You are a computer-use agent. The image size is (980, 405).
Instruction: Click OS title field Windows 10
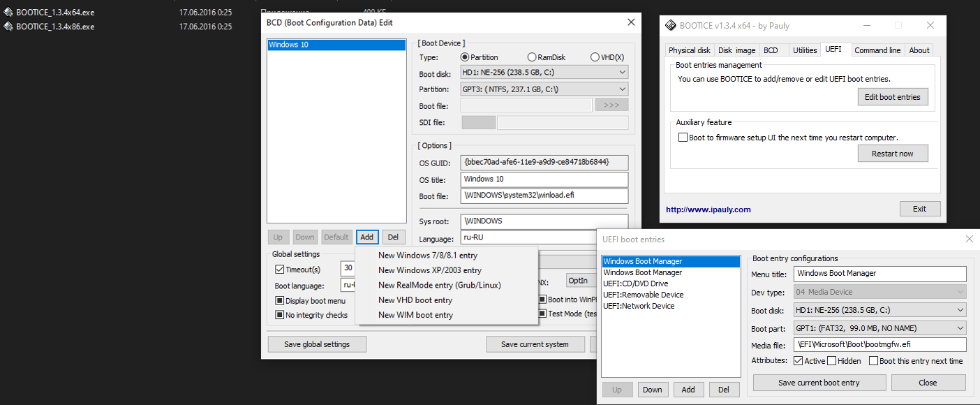coord(544,179)
